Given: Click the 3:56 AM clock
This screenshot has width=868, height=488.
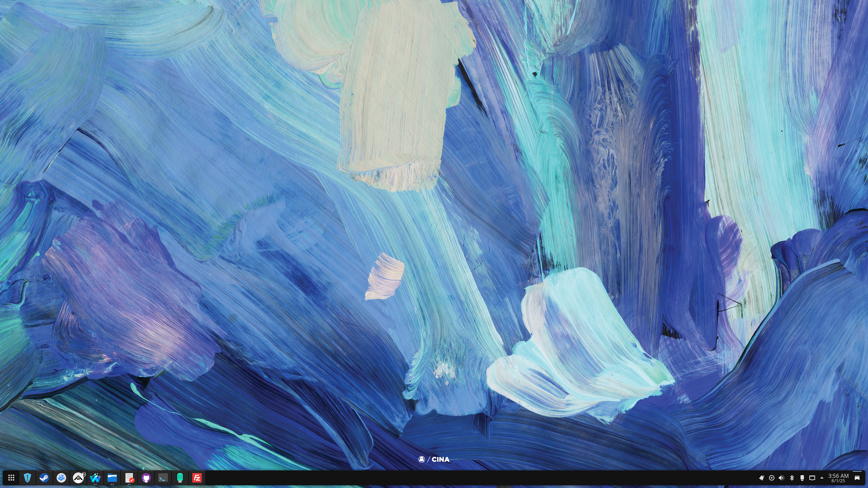Looking at the screenshot, I should [838, 478].
